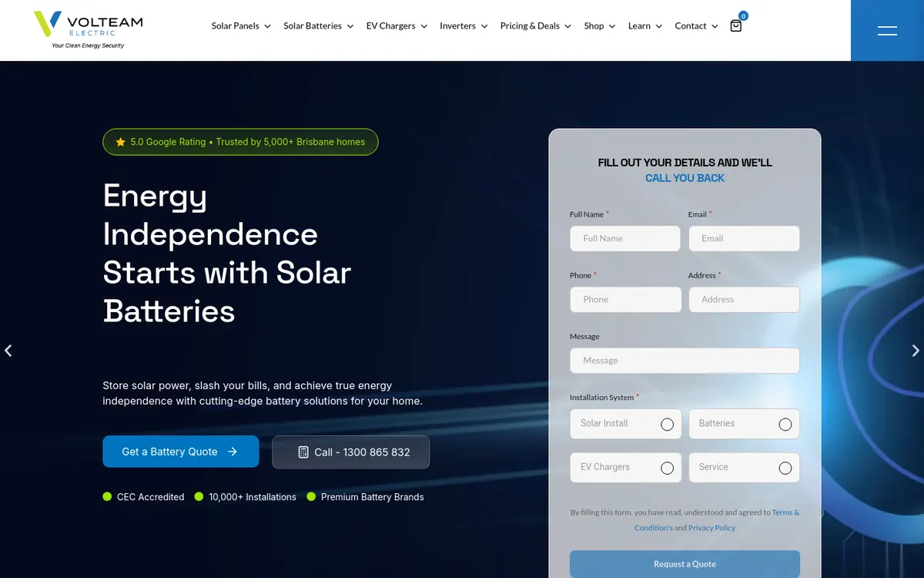924x578 pixels.
Task: Open Contact menu item
Action: coord(691,25)
